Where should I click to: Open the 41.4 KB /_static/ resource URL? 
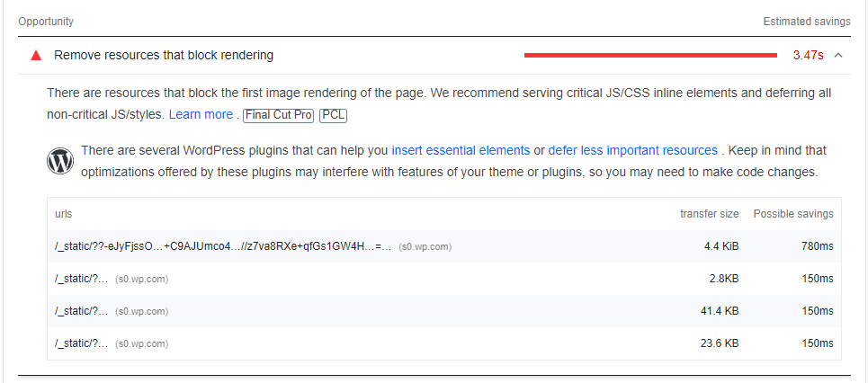(x=82, y=311)
